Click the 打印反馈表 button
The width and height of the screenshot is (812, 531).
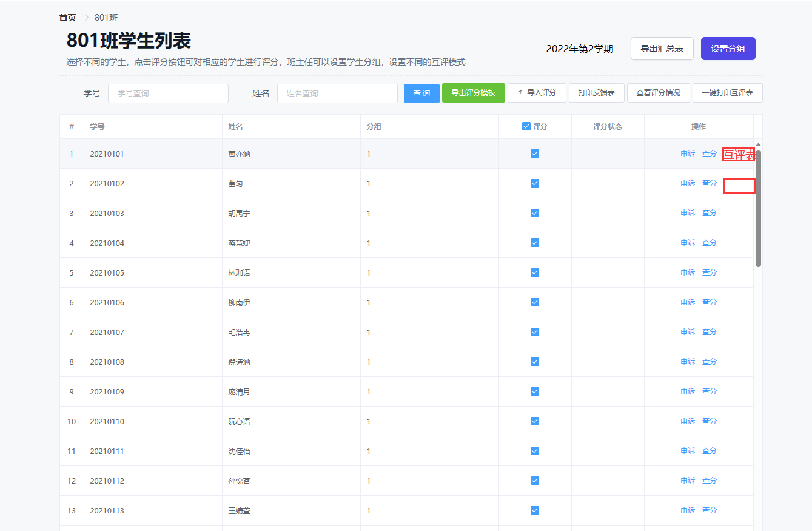click(x=597, y=93)
